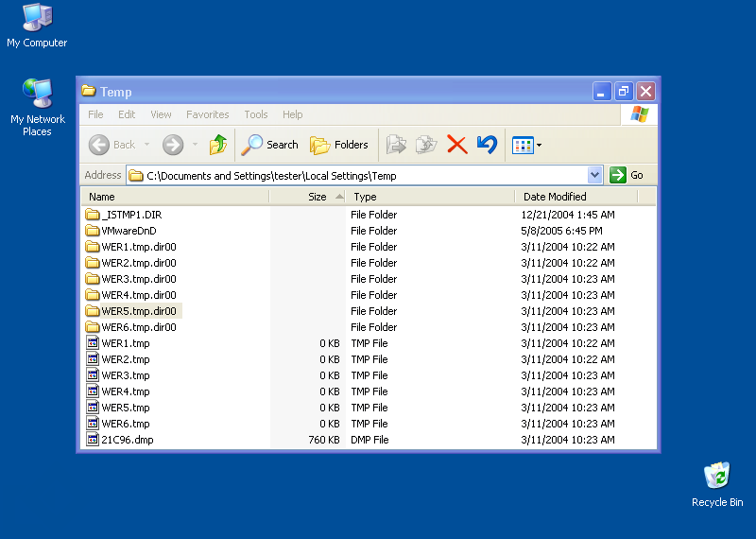
Task: Select the WER3.tmp file
Action: [125, 375]
